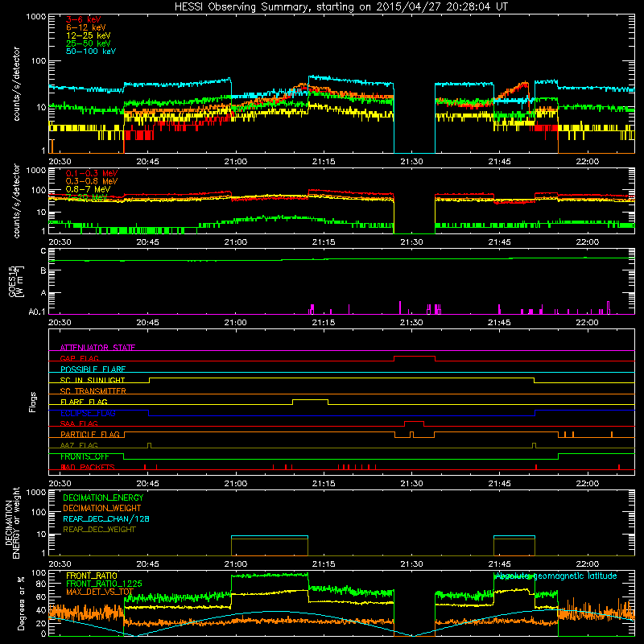Click the 0.1-0.3 MeV legend label
The width and height of the screenshot is (644, 644).
(92, 173)
